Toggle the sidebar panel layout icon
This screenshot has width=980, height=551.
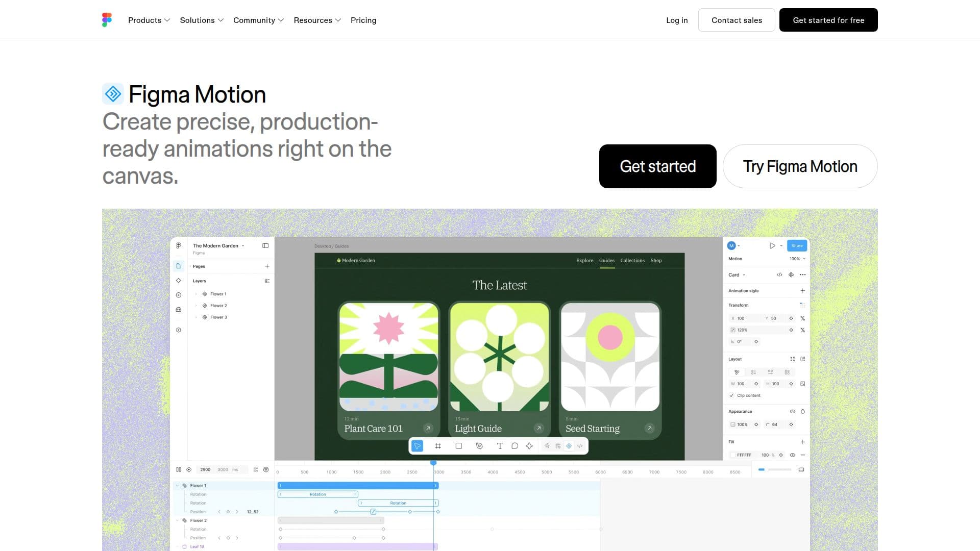coord(265,245)
